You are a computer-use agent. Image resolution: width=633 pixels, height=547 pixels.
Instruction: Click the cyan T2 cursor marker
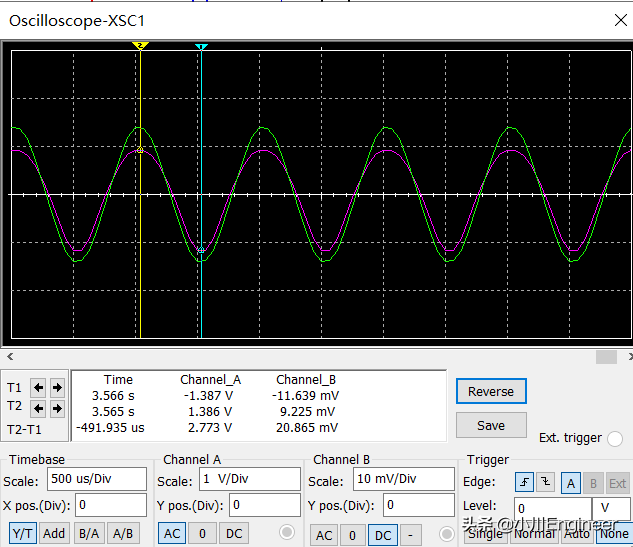(201, 47)
